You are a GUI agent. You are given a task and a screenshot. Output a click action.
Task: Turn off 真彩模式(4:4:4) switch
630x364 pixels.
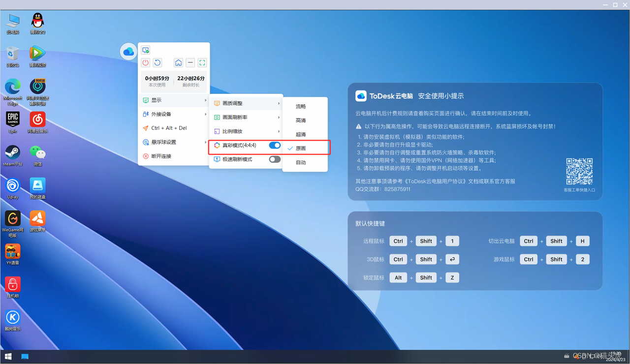click(275, 145)
